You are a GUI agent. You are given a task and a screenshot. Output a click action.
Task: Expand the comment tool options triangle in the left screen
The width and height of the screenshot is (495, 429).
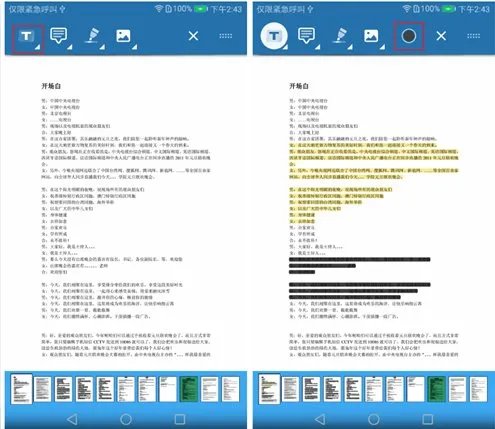tap(69, 48)
